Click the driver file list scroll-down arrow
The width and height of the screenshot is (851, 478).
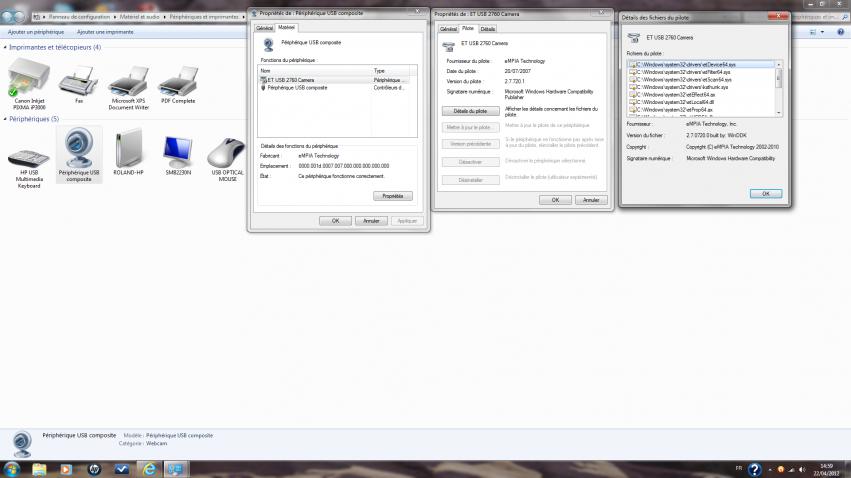click(x=779, y=113)
